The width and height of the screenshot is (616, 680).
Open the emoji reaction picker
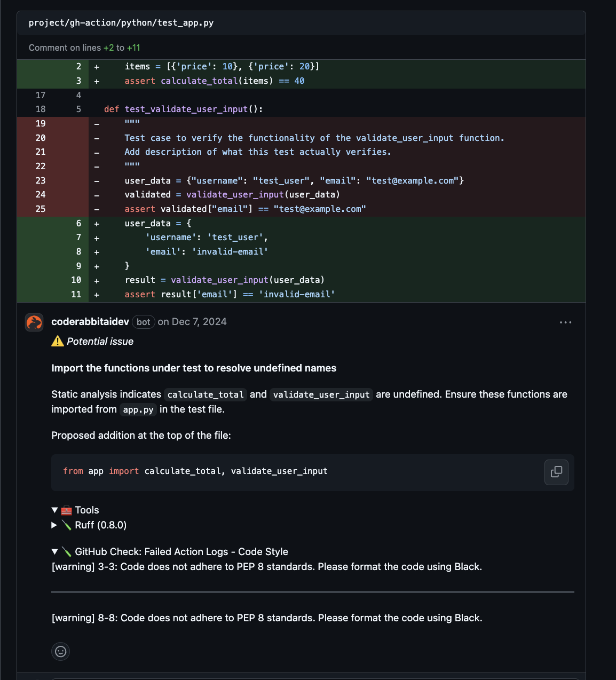[x=60, y=651]
